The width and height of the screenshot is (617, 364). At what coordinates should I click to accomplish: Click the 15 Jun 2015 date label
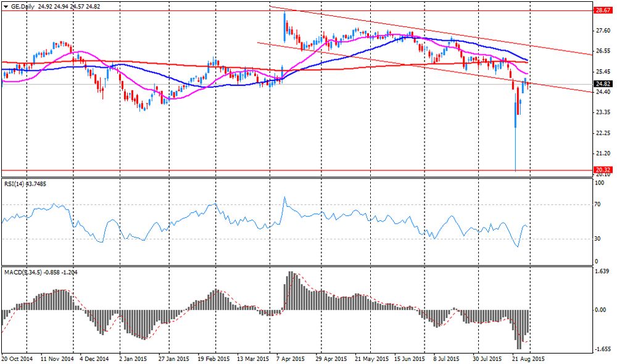[410, 359]
